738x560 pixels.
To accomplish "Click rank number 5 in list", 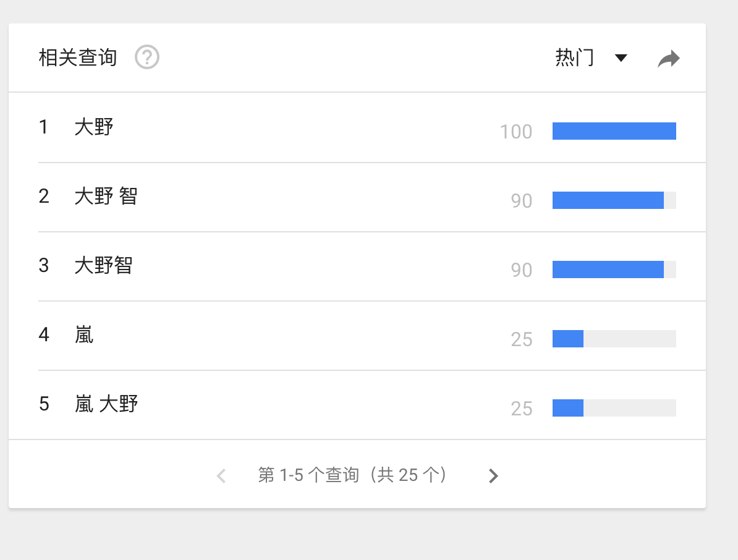I will (44, 404).
